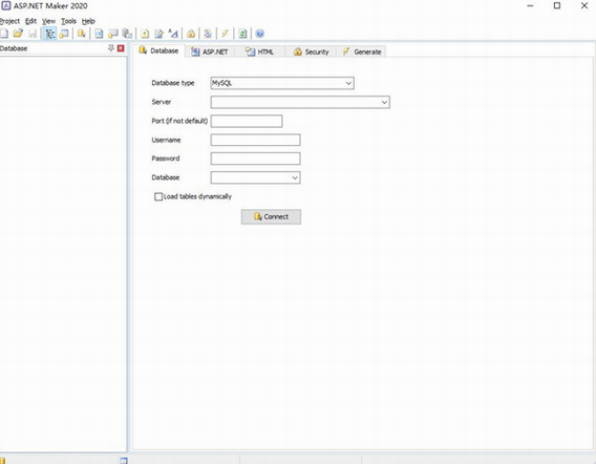Screen dimensions: 596x464
Task: Click the New Project toolbar icon
Action: coord(4,33)
